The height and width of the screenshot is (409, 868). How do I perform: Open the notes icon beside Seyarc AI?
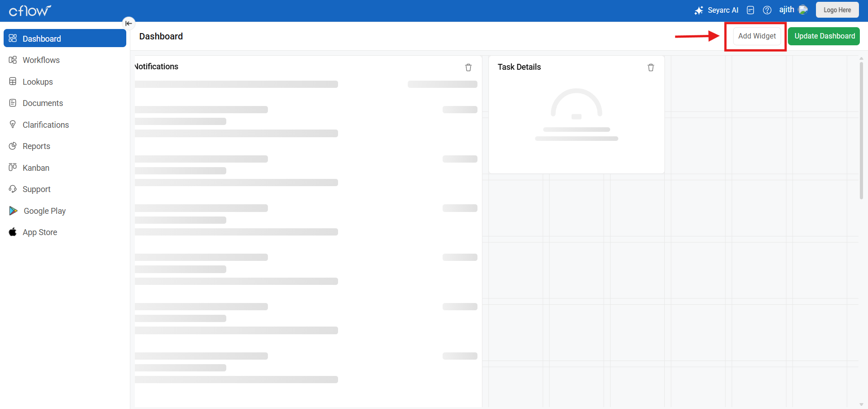pyautogui.click(x=750, y=10)
